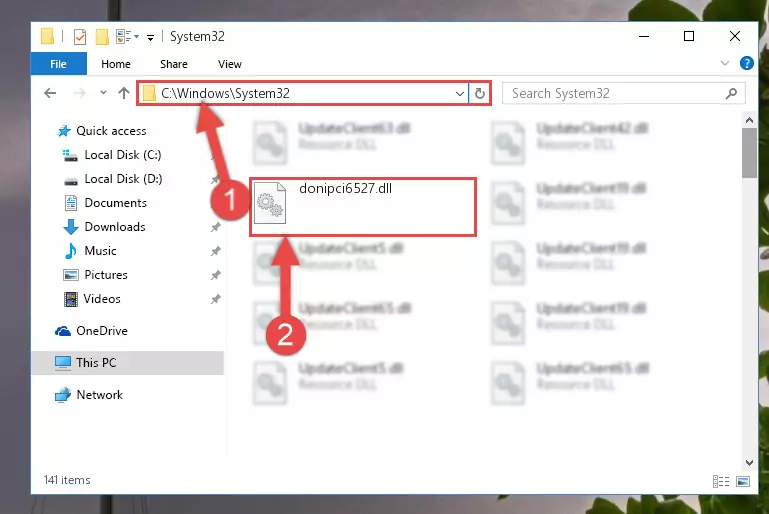Switch to Large icons view layout icon
The width and height of the screenshot is (769, 514).
point(743,482)
